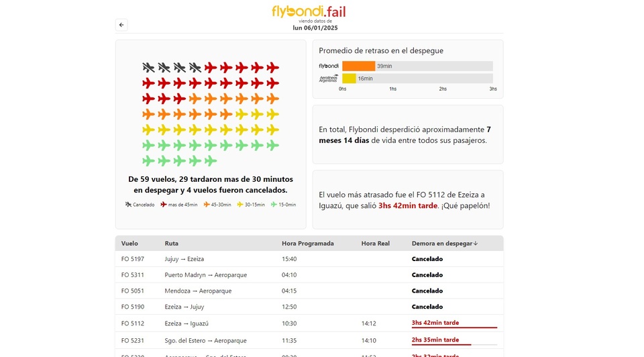Click the first cancelled plane icon in grid
644x357 pixels.
click(x=148, y=67)
